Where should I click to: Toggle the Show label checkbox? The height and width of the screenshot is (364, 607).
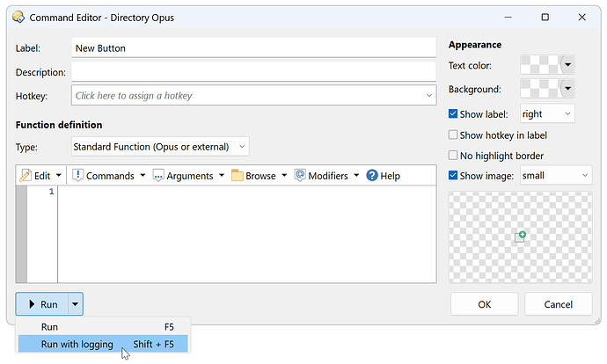[x=453, y=113]
